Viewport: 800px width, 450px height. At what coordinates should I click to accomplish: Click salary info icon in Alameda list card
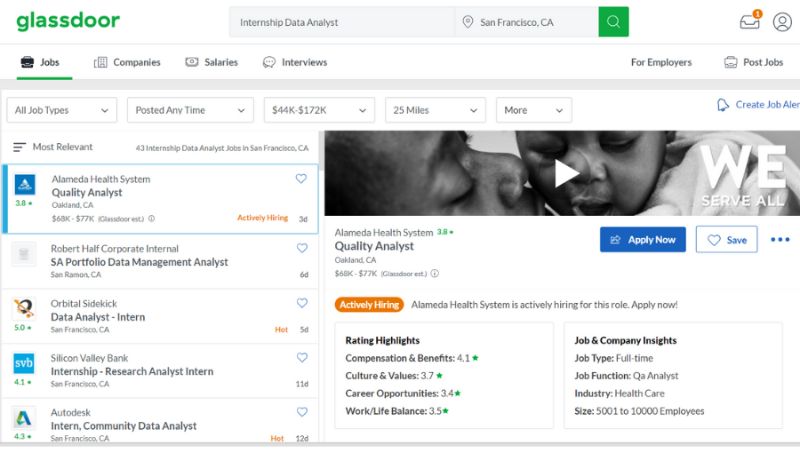click(x=152, y=218)
